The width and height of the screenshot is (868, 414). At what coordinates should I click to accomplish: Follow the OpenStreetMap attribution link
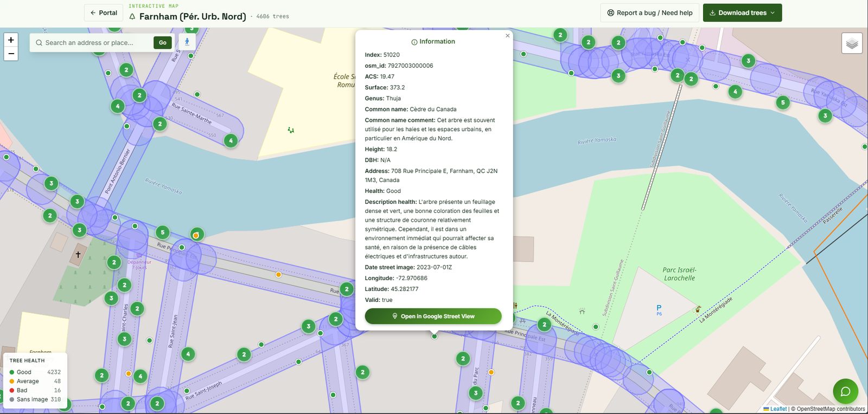(831, 409)
